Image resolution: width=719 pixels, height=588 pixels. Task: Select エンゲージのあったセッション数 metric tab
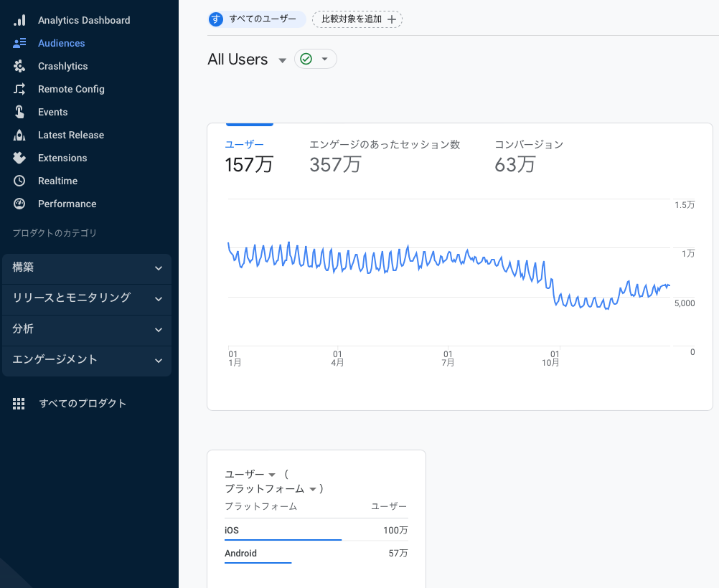tap(385, 157)
